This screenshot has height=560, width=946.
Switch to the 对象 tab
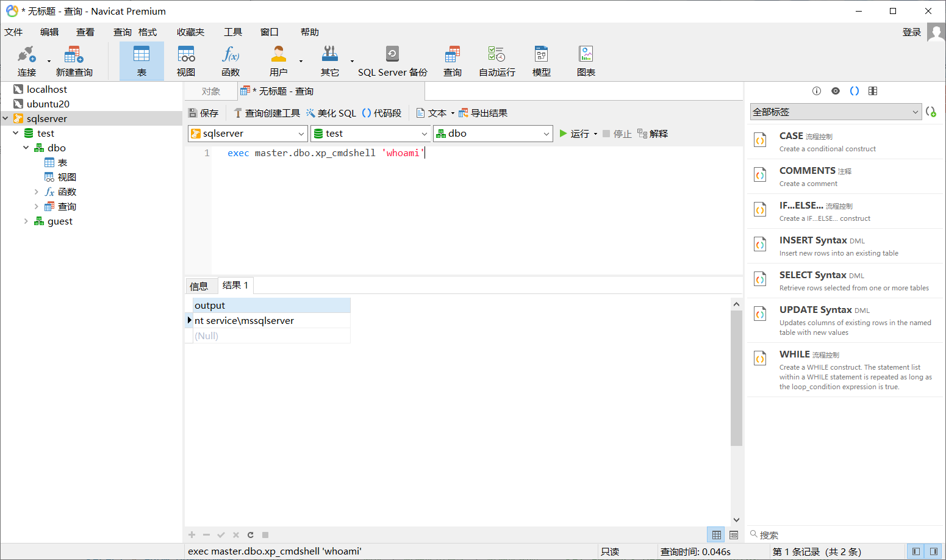tap(210, 92)
